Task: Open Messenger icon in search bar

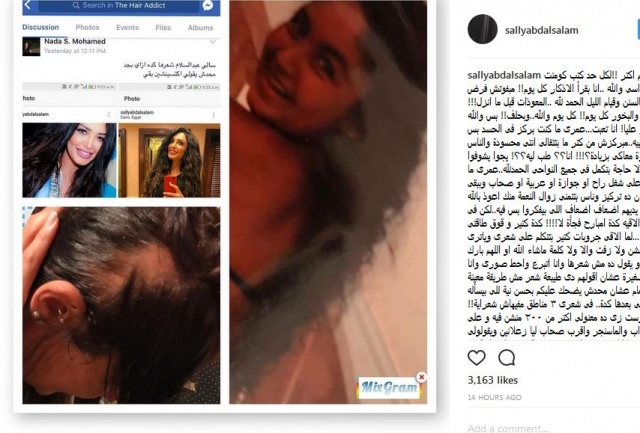Action: 208,5
